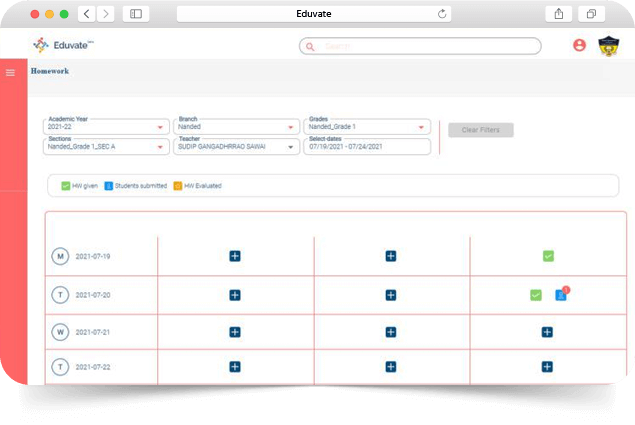Reload the page with refresh icon
Screen dimensions: 635x425
click(x=442, y=14)
